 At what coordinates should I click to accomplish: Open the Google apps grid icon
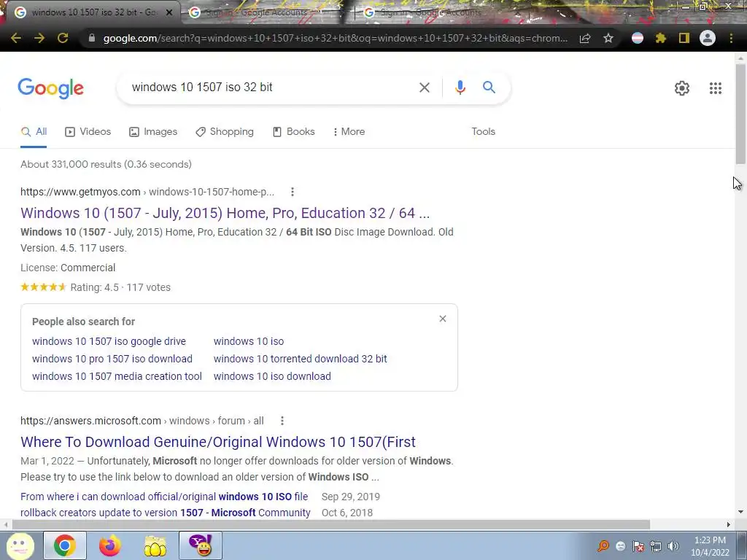pyautogui.click(x=715, y=88)
